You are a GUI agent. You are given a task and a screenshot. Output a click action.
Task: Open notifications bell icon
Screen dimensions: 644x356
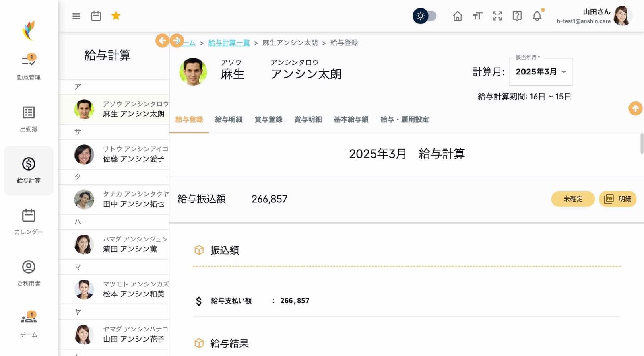click(537, 16)
